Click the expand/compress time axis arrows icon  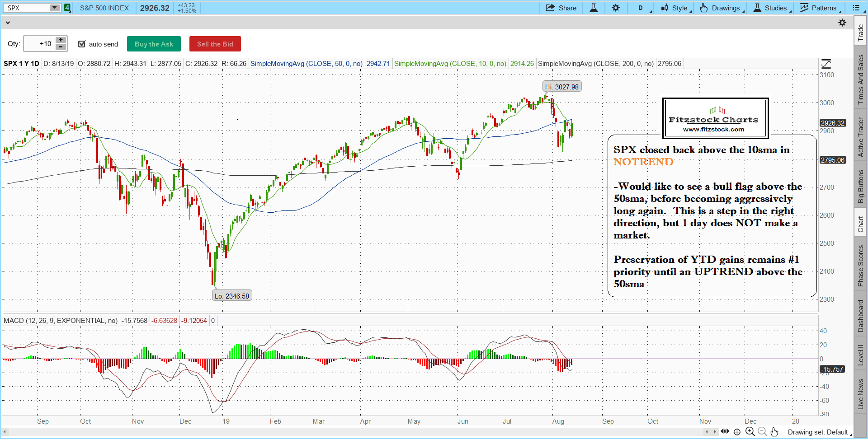(725, 431)
